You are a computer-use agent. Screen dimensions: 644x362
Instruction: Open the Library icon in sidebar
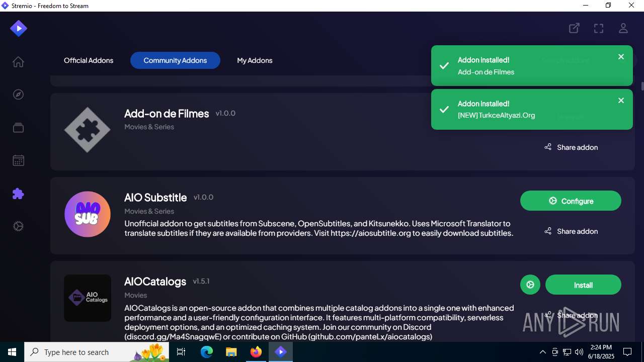(x=18, y=128)
